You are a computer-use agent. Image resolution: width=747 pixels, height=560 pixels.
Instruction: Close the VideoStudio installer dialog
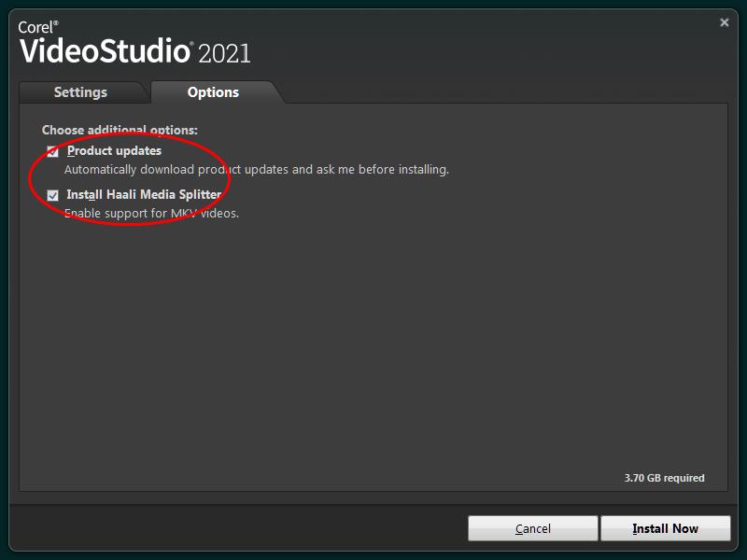725,22
